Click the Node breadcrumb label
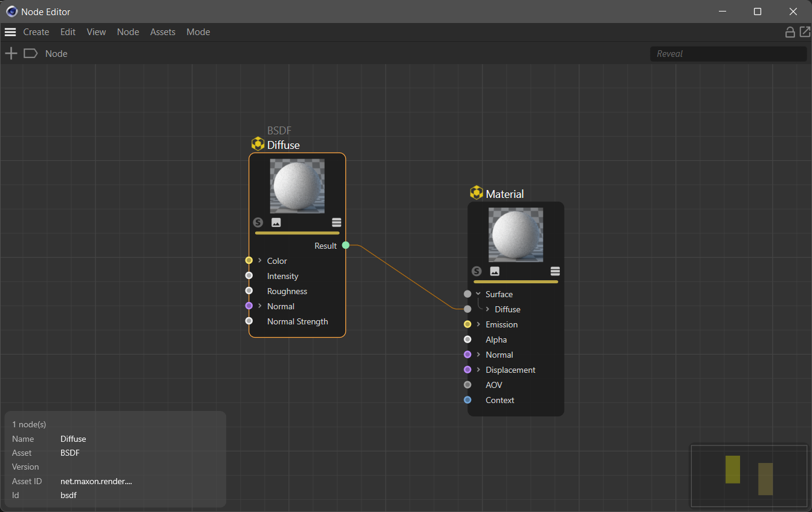 (56, 54)
